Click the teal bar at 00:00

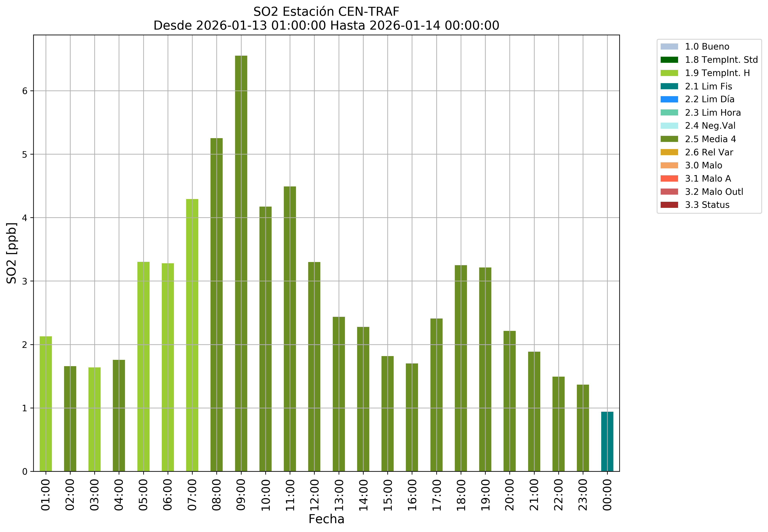(607, 441)
